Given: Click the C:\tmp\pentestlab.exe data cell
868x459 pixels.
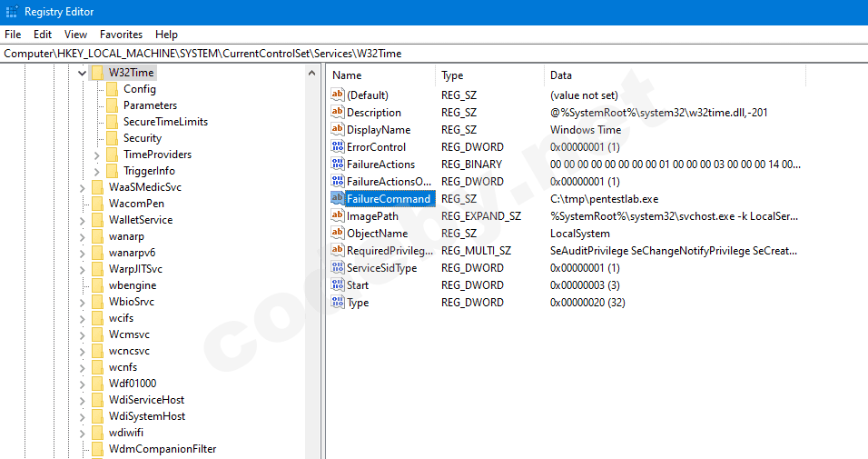Looking at the screenshot, I should click(605, 198).
